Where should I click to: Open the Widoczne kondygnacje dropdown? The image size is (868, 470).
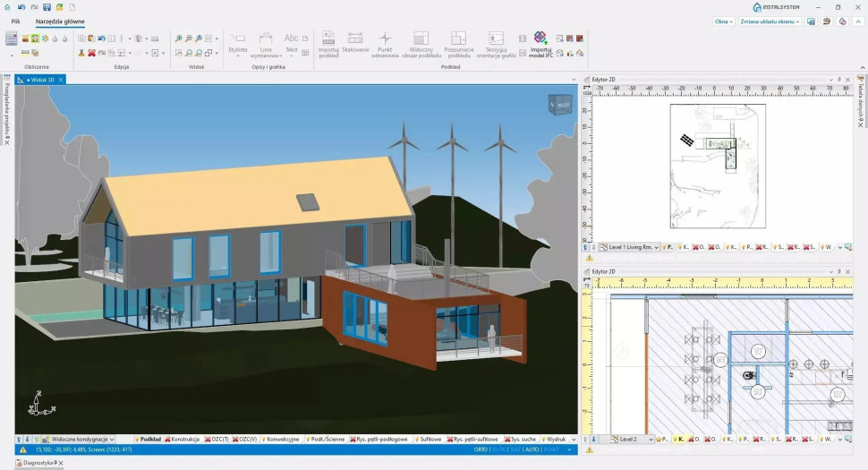pos(82,440)
